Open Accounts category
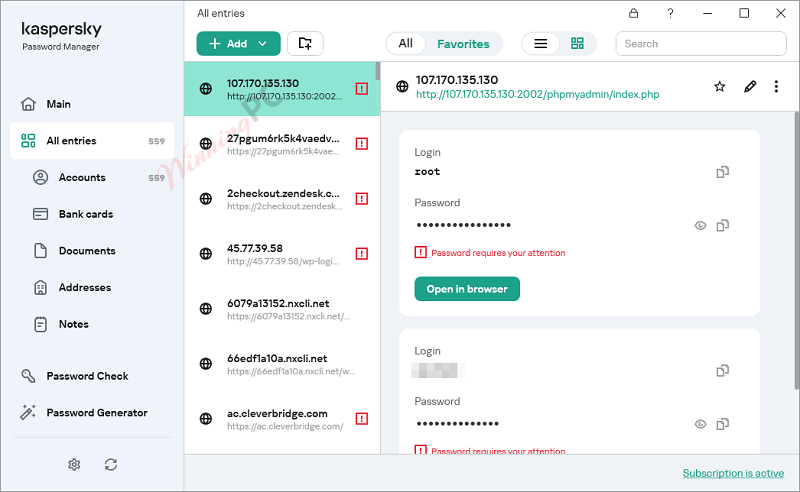Image resolution: width=800 pixels, height=492 pixels. [92, 178]
